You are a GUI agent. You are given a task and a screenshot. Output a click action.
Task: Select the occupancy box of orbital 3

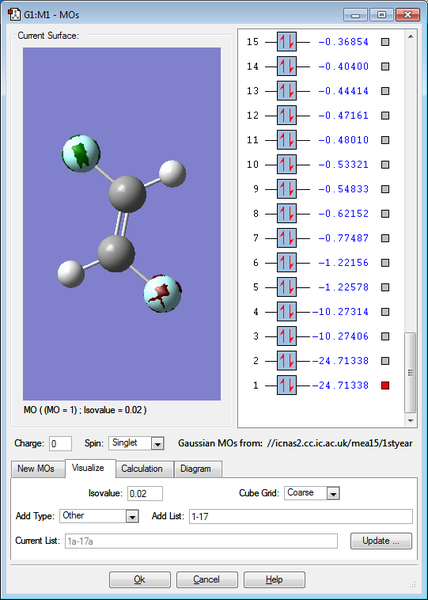[286, 336]
